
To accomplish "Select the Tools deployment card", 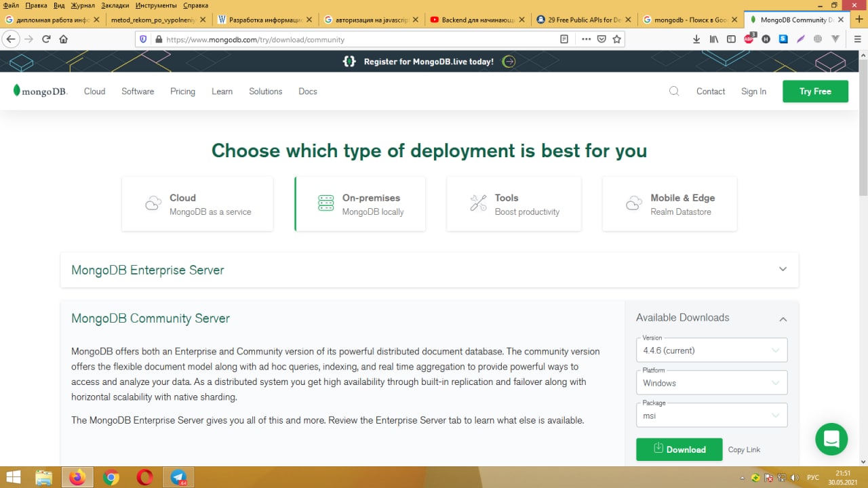I will tap(514, 204).
